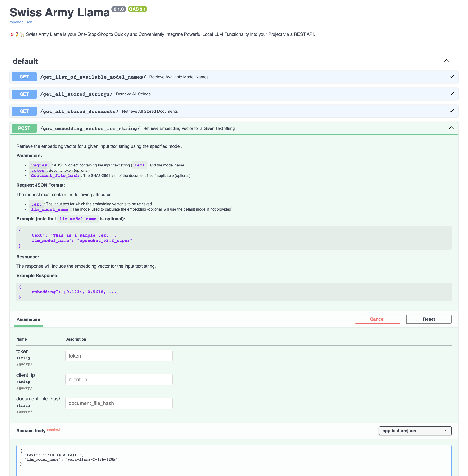This screenshot has height=476, width=468.
Task: Focus the document_file_hash input field
Action: click(119, 403)
